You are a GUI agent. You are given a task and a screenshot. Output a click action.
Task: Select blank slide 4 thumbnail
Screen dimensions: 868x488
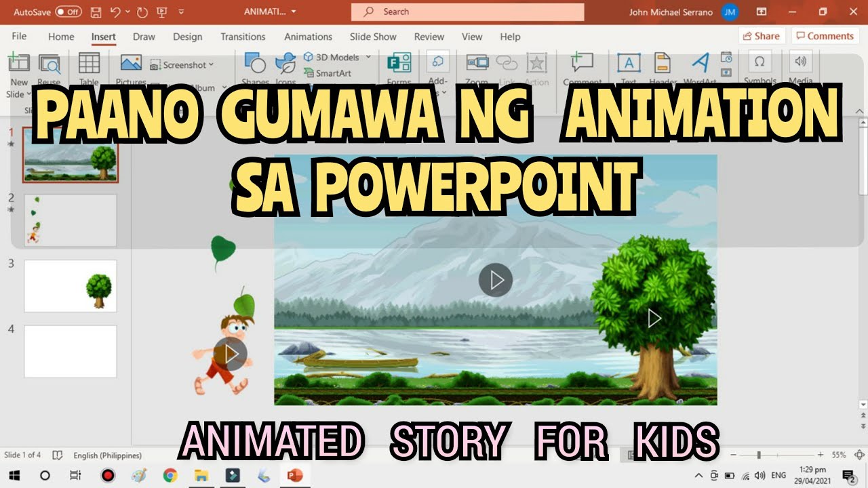pyautogui.click(x=71, y=351)
